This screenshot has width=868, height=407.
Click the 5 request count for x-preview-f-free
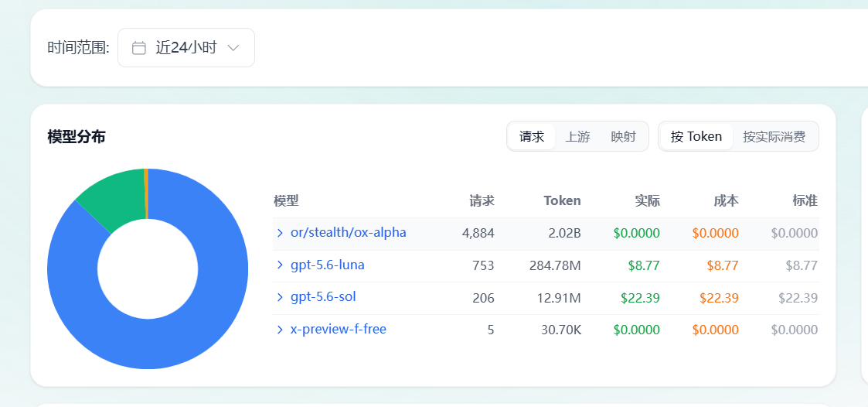click(x=491, y=330)
